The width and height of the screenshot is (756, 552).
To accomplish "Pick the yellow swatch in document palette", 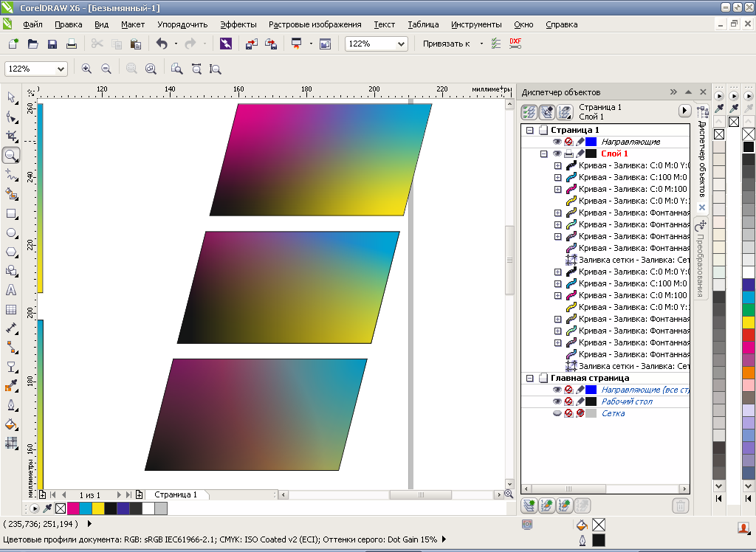I will [x=98, y=508].
